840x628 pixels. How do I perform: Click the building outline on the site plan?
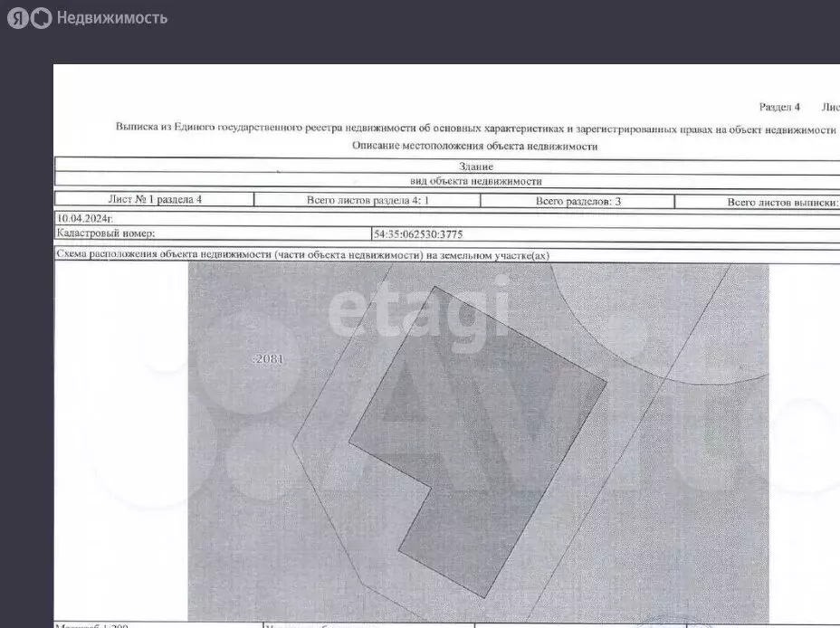[x=477, y=442]
